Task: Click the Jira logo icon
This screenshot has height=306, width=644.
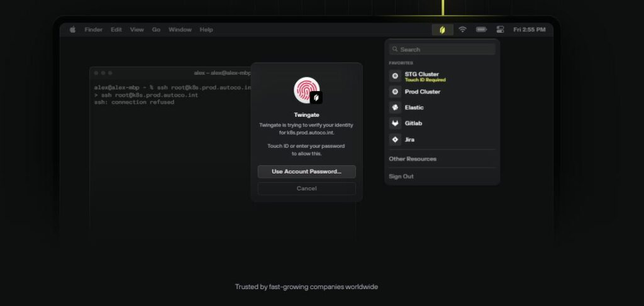Action: coord(395,139)
